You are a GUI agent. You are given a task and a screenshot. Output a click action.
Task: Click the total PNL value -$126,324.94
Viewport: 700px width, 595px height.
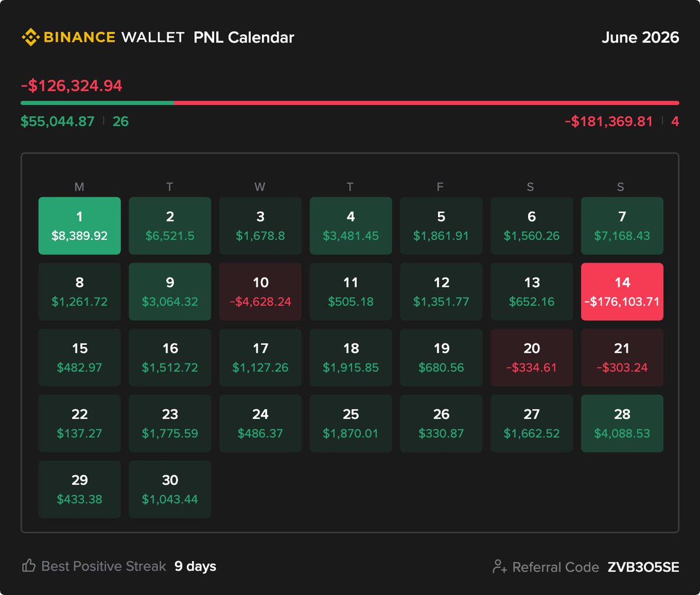72,86
